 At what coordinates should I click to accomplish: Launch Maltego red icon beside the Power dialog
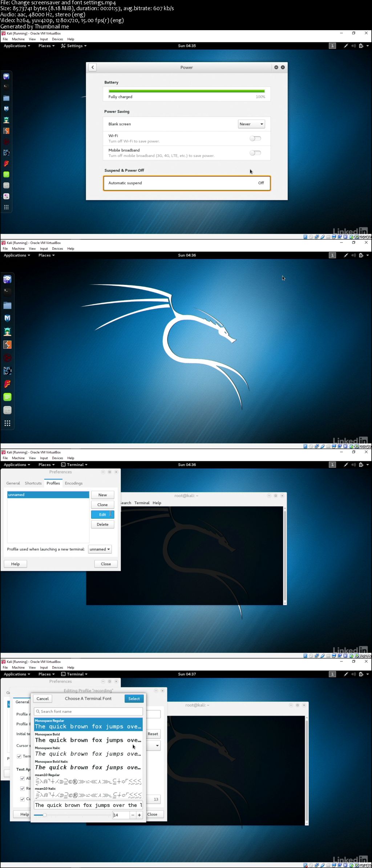[6, 141]
